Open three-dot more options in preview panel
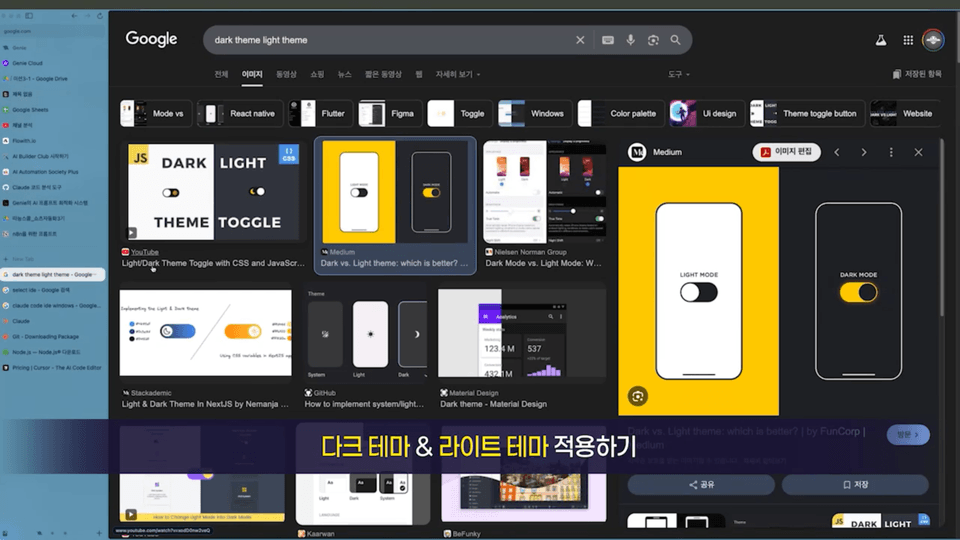 click(891, 152)
